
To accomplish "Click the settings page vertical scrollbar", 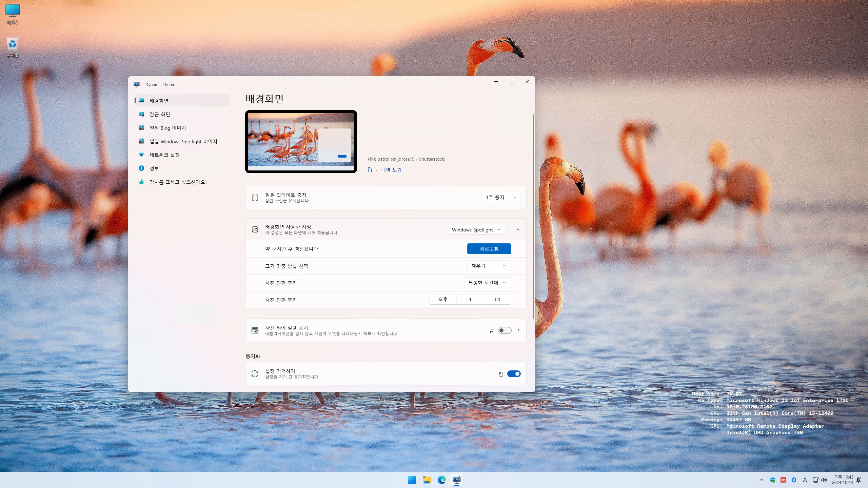I will coord(534,217).
